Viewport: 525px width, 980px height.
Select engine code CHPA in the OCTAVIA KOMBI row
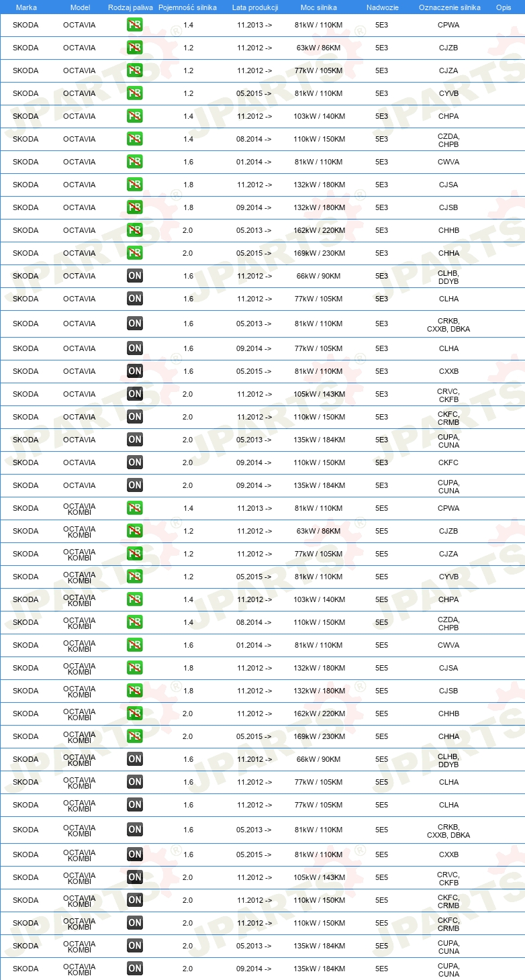click(x=448, y=599)
